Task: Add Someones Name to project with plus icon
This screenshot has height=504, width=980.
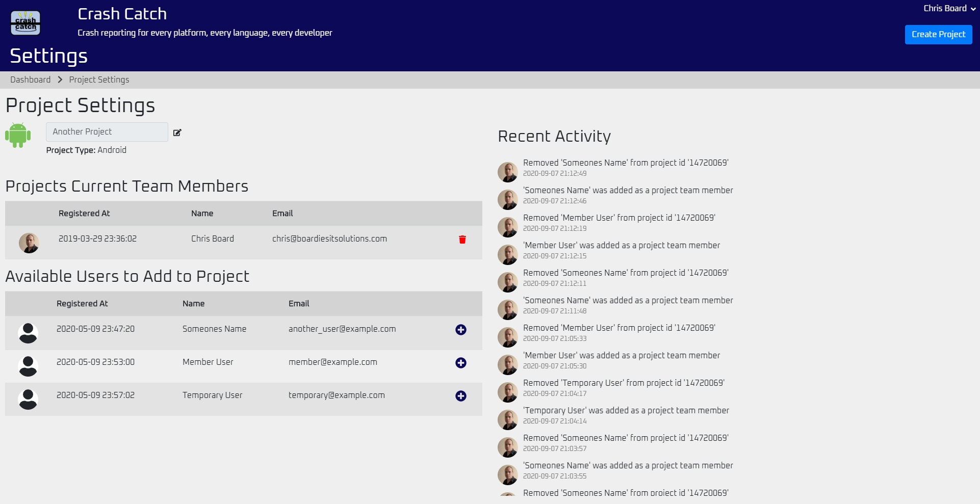Action: pyautogui.click(x=460, y=330)
